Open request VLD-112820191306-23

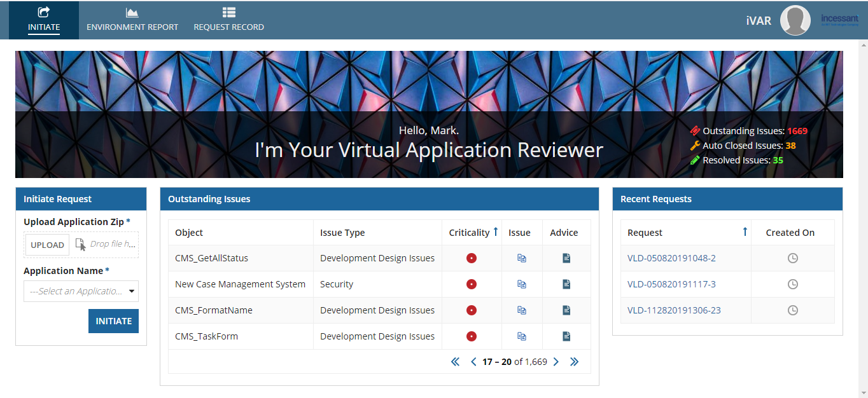click(x=674, y=310)
